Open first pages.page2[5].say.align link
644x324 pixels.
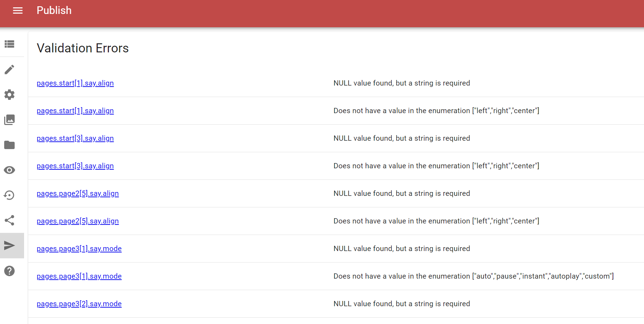(78, 193)
